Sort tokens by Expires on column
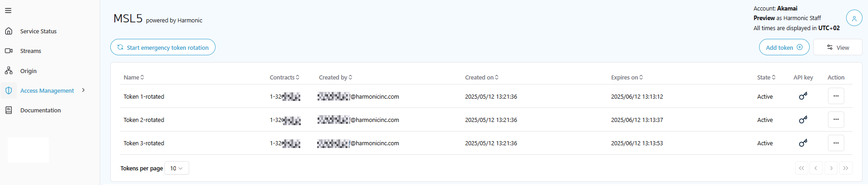Viewport: 868px width, 185px height. 627,78
